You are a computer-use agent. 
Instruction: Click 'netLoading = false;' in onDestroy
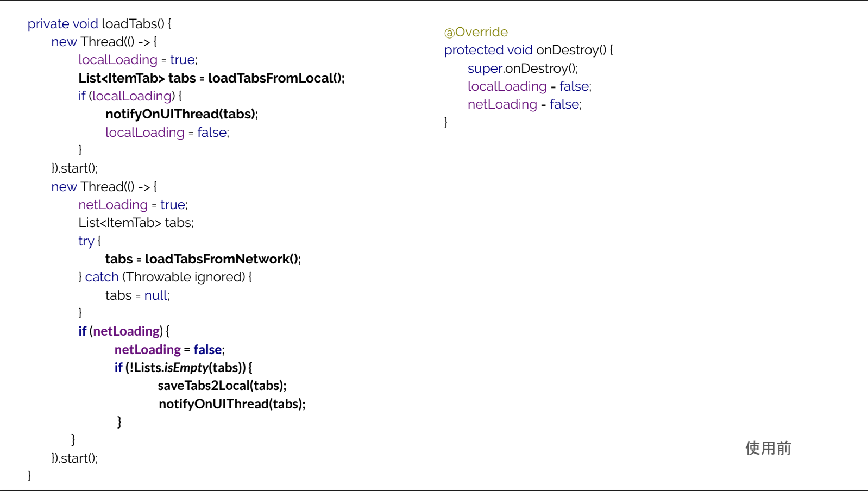click(x=525, y=104)
